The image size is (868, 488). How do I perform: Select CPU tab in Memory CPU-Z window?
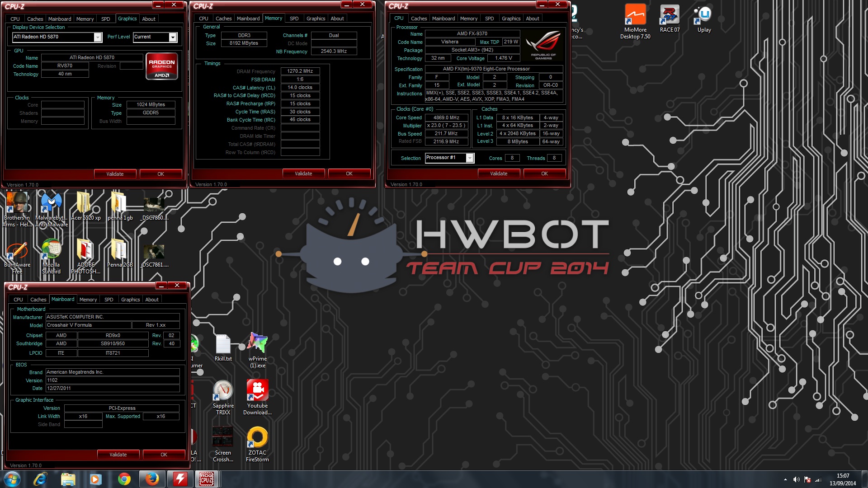click(x=203, y=19)
